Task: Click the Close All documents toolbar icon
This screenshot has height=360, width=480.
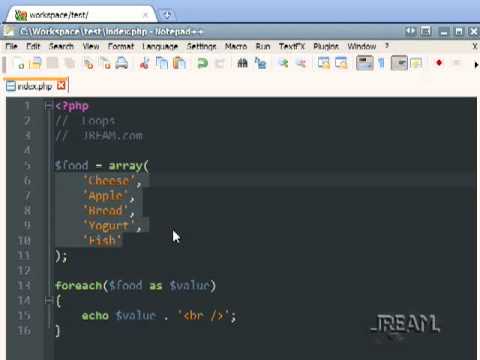Action: (x=105, y=63)
